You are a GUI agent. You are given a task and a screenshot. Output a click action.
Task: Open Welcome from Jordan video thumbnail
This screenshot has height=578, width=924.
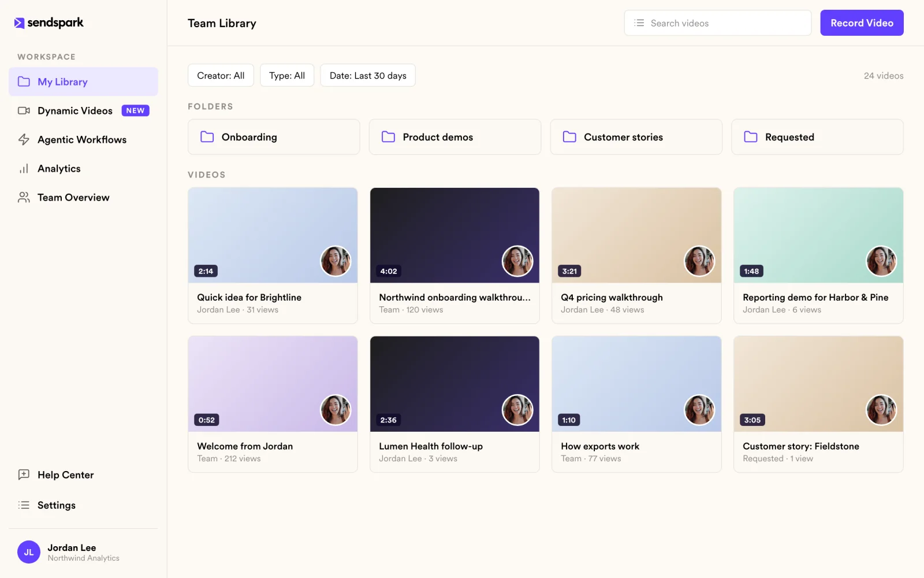coord(273,384)
